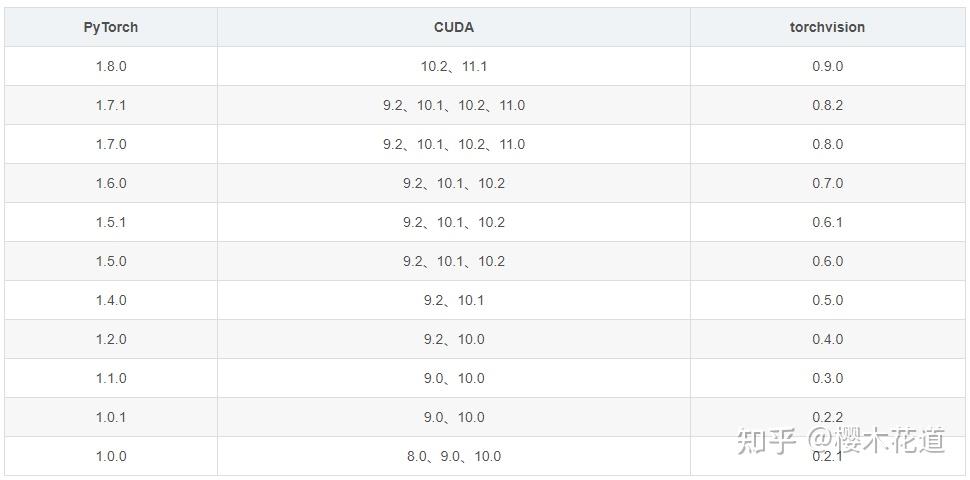This screenshot has height=480, width=970.
Task: Click the torchvision 0.9.0 cell
Action: pos(827,66)
